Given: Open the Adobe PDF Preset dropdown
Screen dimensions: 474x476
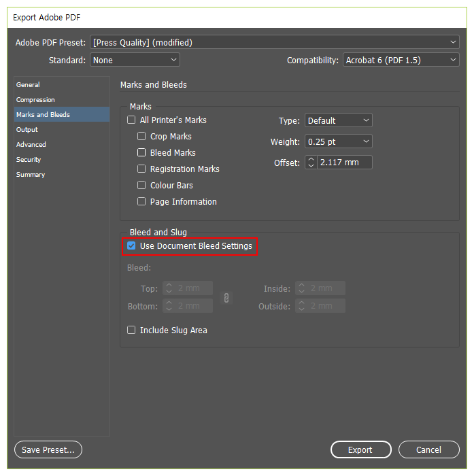Looking at the screenshot, I should click(x=275, y=42).
